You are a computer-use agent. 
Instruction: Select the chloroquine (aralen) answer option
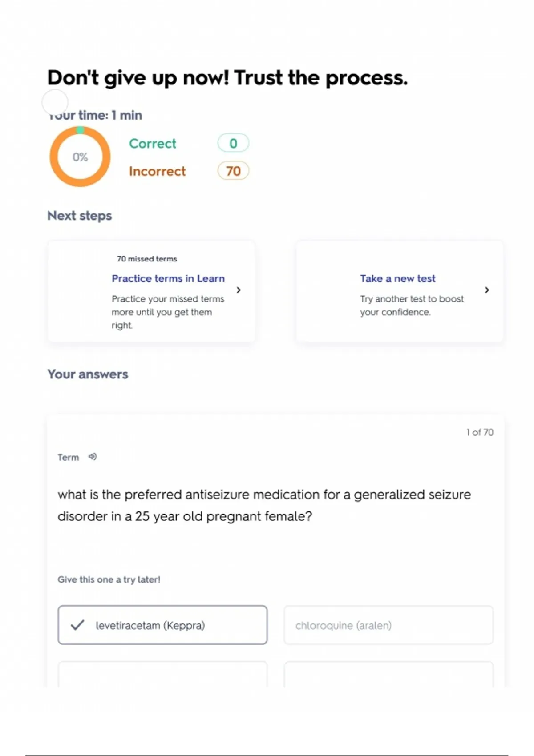388,625
